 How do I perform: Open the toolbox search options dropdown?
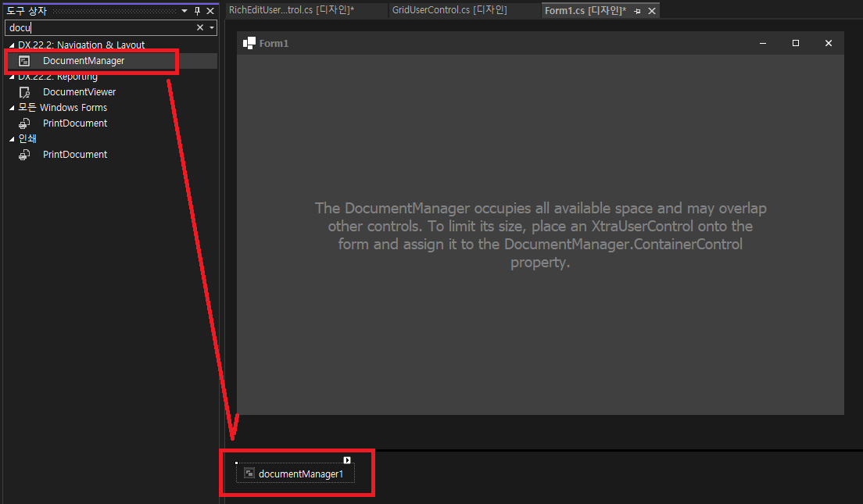coord(212,27)
